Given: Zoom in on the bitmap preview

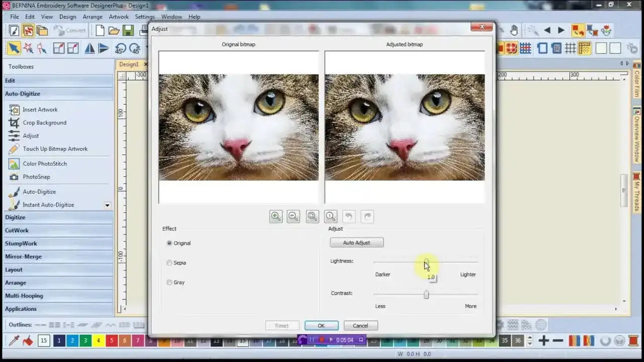Looking at the screenshot, I should tap(276, 216).
